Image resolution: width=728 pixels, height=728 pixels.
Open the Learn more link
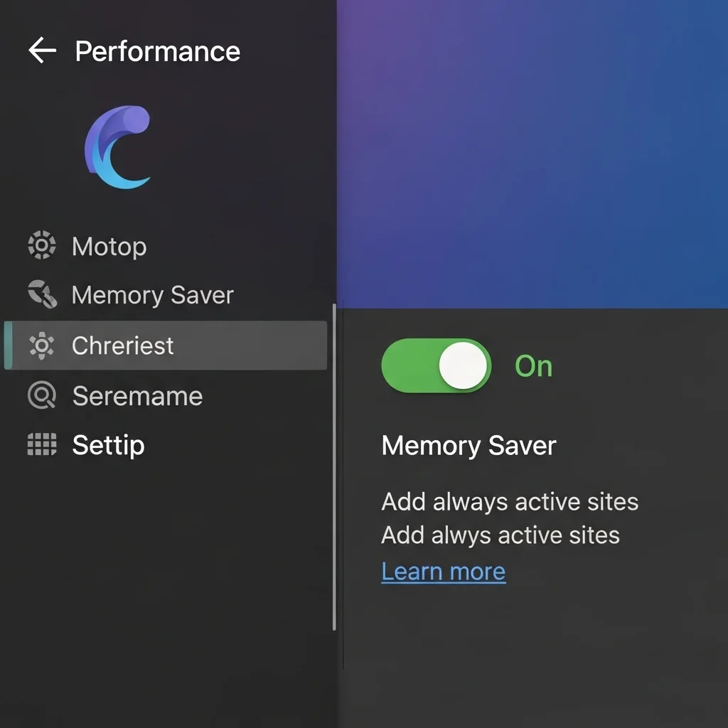[443, 572]
